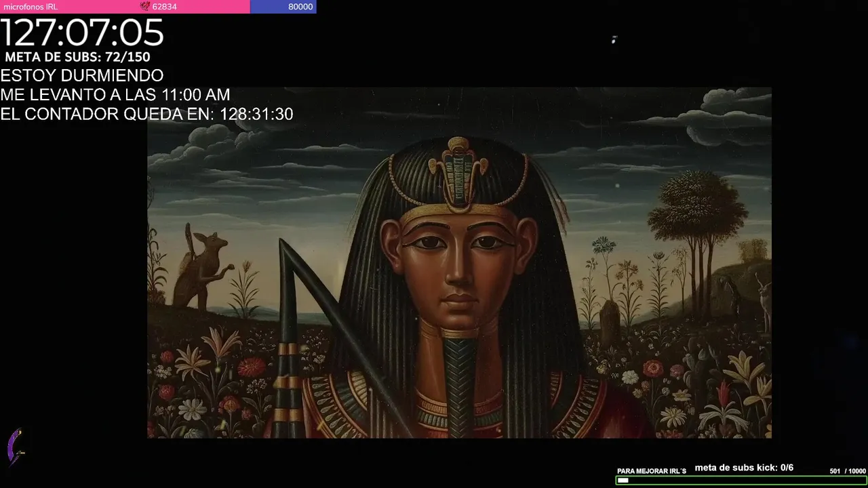Viewport: 868px width, 488px height.
Task: Click the "PARA MEJORAR IRL'S" label
Action: (x=652, y=471)
